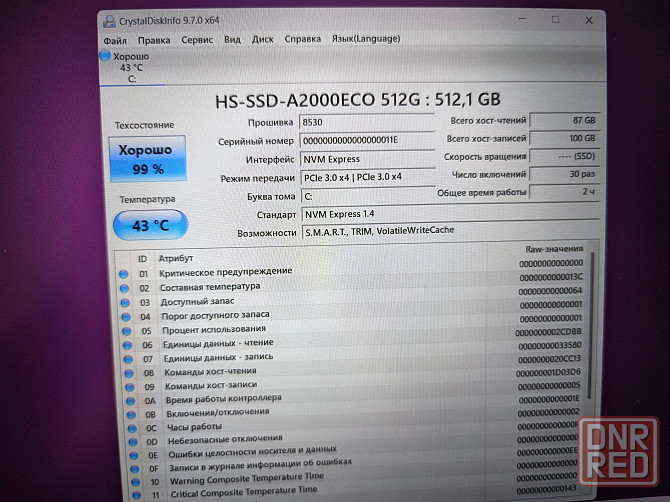Click the Стандарт field NVM Express 1.4

click(x=450, y=213)
